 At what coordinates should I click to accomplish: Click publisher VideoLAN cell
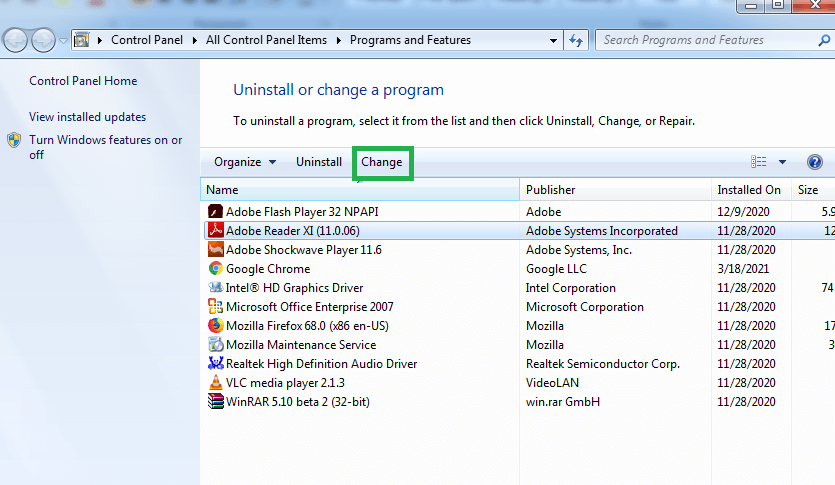pyautogui.click(x=552, y=383)
